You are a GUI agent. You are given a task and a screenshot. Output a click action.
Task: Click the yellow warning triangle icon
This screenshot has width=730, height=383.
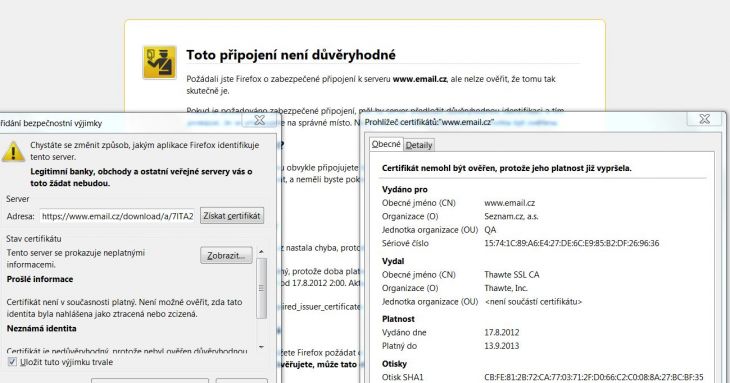(x=13, y=152)
